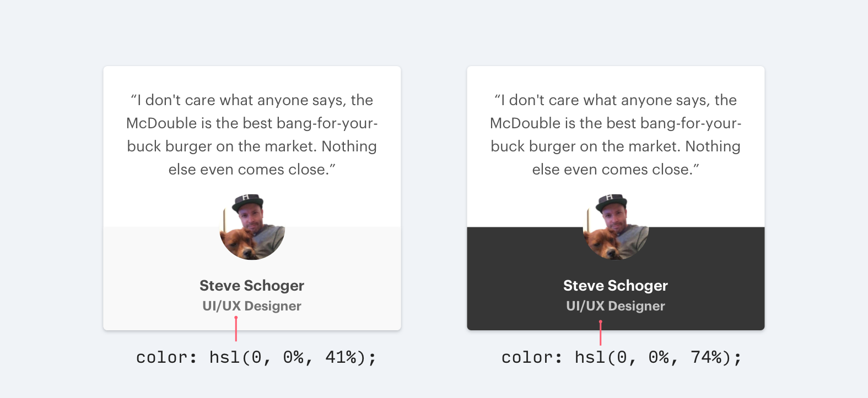This screenshot has width=868, height=398.
Task: Click the quote text on the left card
Action: click(x=252, y=135)
